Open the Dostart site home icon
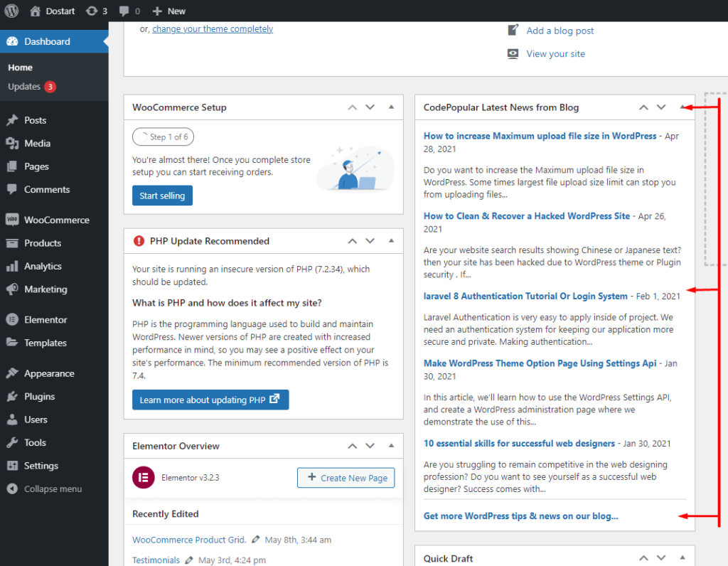The image size is (728, 566). tap(36, 11)
